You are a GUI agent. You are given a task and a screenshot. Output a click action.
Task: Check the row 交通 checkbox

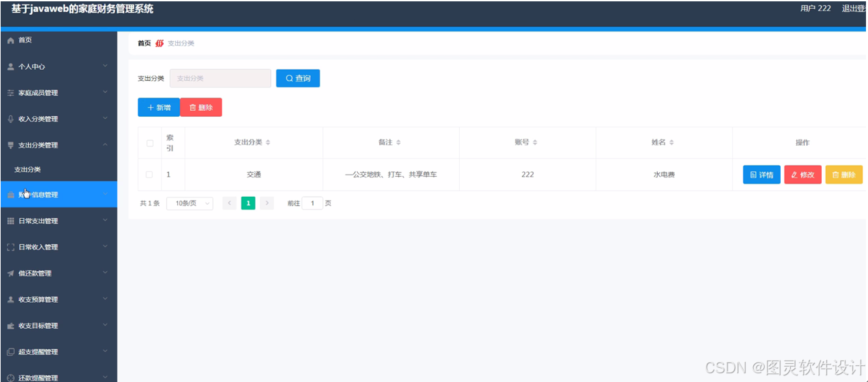pyautogui.click(x=149, y=175)
